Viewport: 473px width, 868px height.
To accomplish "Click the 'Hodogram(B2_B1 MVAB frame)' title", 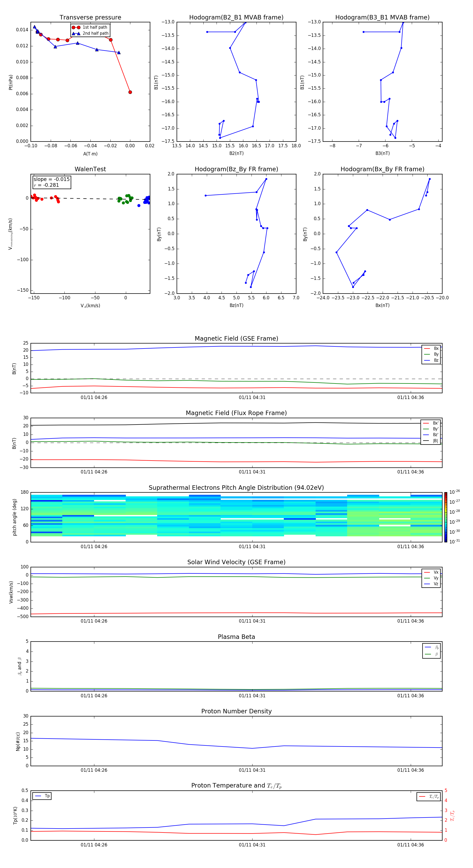I will [236, 17].
